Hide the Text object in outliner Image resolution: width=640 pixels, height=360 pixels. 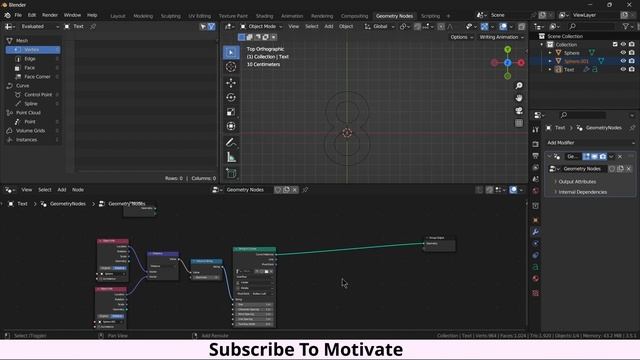[623, 69]
